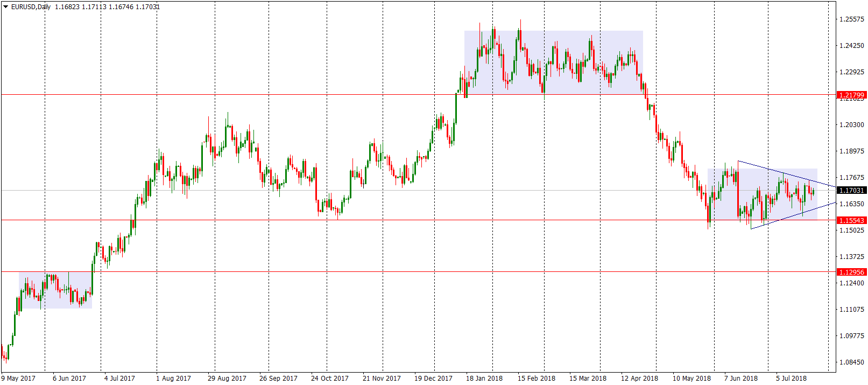This screenshot has width=868, height=385.
Task: Click the 15 Mar 2018 date label
Action: point(588,379)
